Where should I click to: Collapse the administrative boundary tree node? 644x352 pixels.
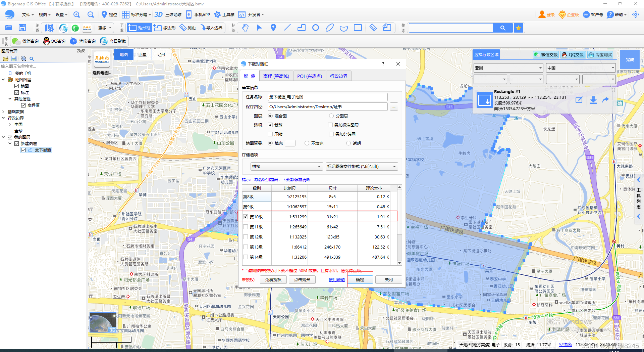point(3,118)
